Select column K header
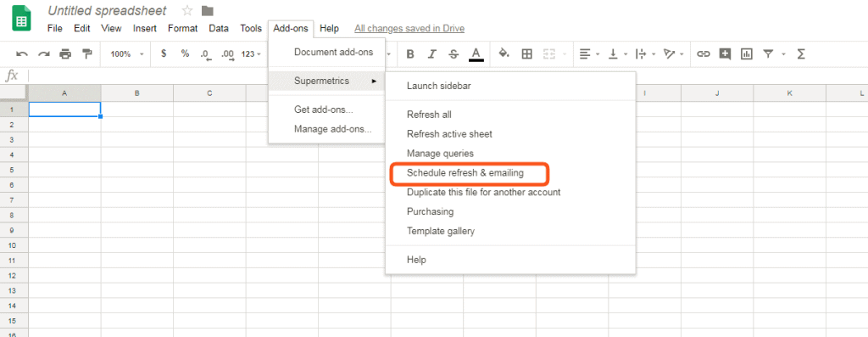 (789, 93)
